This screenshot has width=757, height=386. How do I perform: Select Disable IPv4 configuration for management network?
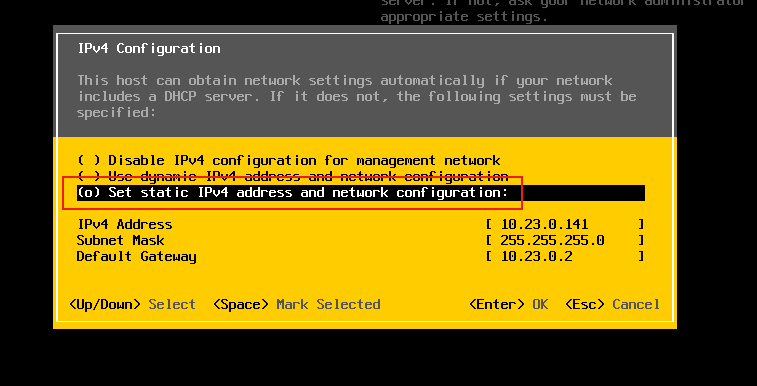pyautogui.click(x=289, y=160)
